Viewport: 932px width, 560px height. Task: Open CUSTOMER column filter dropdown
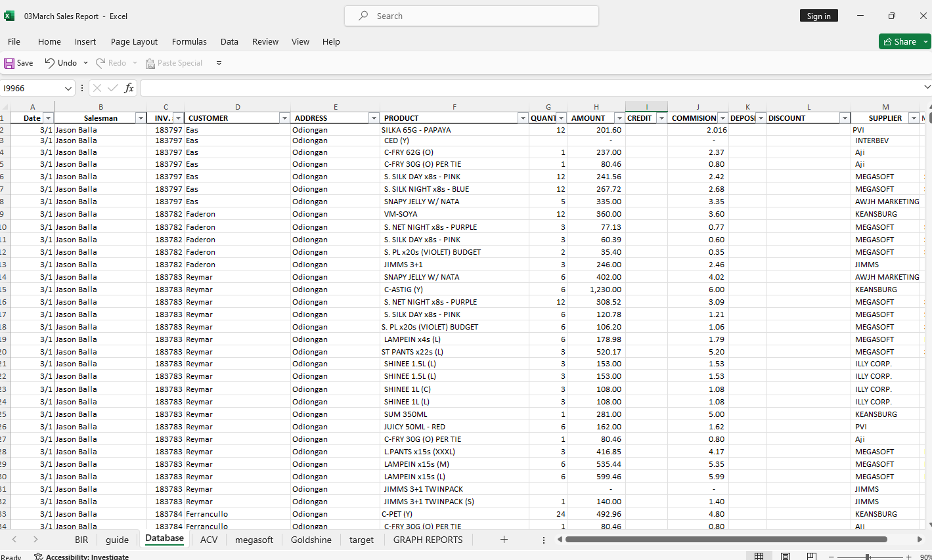tap(284, 118)
